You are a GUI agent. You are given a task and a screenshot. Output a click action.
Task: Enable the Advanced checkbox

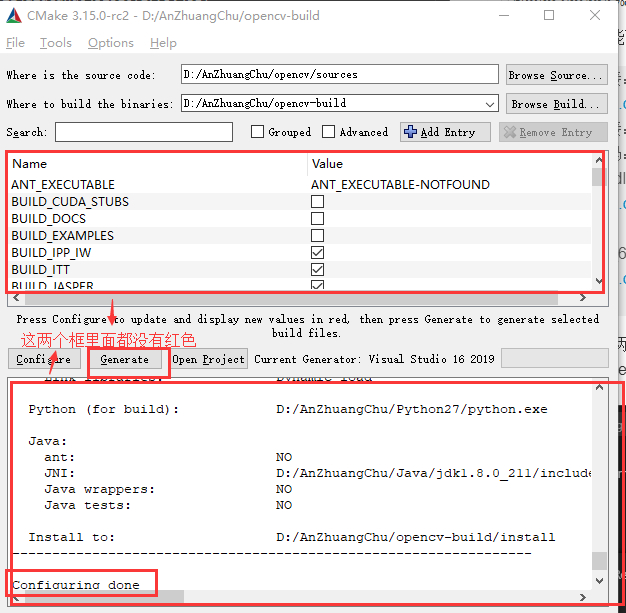point(328,132)
